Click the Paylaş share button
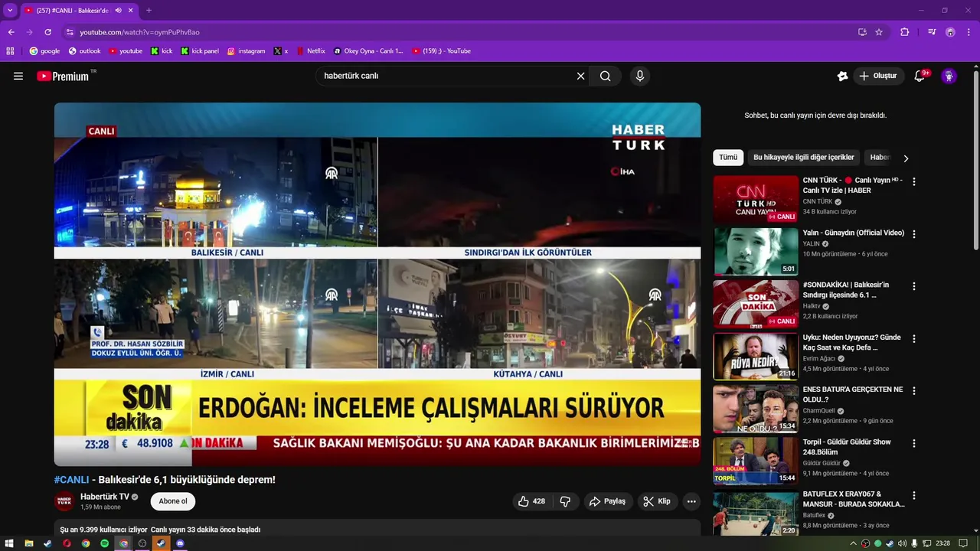The width and height of the screenshot is (980, 551). pyautogui.click(x=607, y=501)
